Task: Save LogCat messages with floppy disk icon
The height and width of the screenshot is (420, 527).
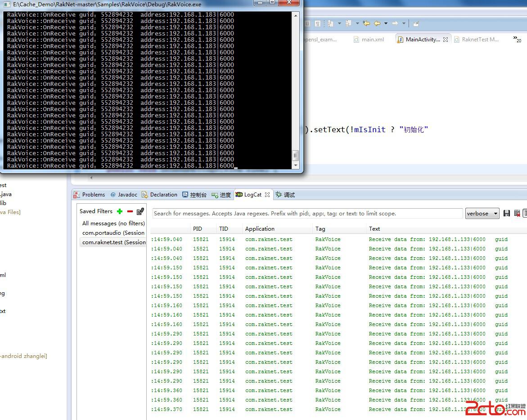Action: tap(507, 213)
